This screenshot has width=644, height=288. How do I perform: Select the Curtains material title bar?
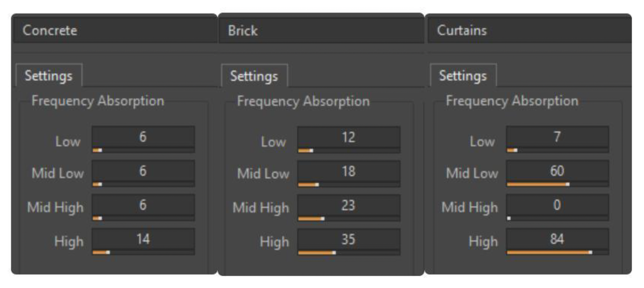[528, 31]
